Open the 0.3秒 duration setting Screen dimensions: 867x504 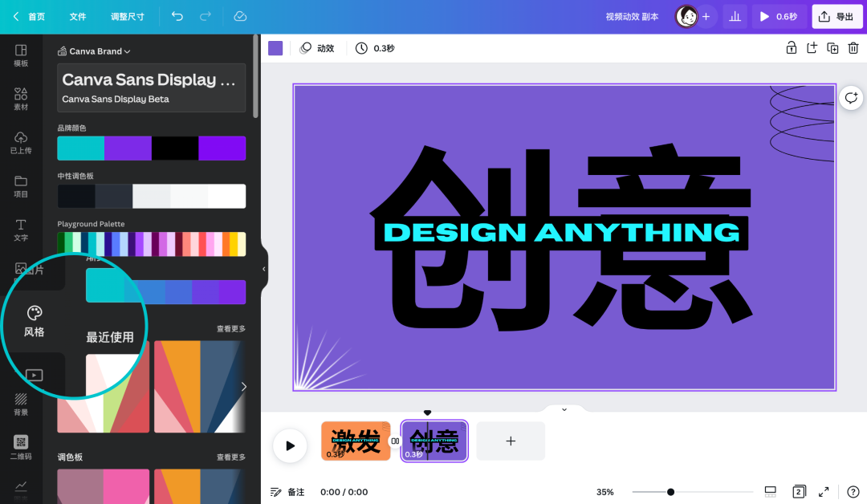[375, 48]
